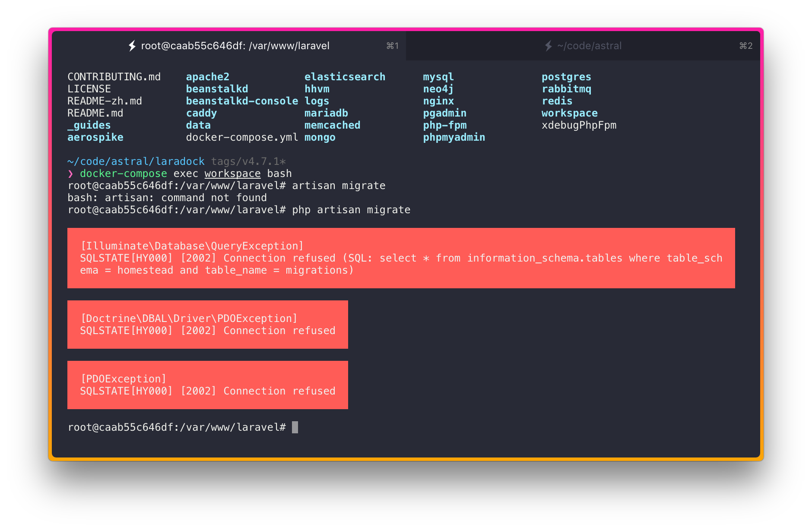Click CONTRIBUTING.md in the listing
This screenshot has height=530, width=812.
[114, 77]
